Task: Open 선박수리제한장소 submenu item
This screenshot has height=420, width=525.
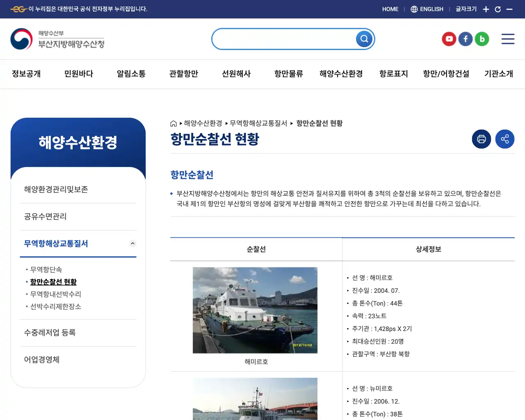Action: (56, 306)
